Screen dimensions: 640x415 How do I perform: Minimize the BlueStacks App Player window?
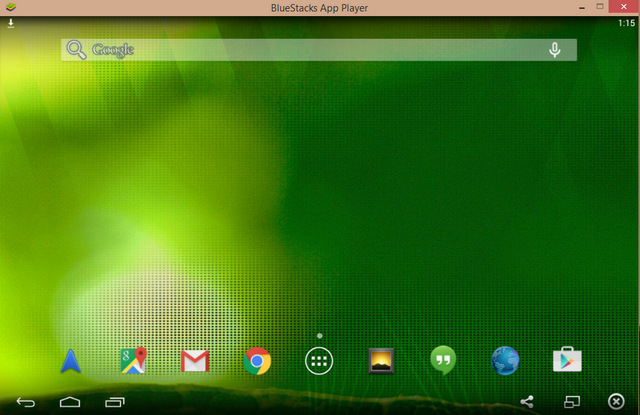(582, 7)
